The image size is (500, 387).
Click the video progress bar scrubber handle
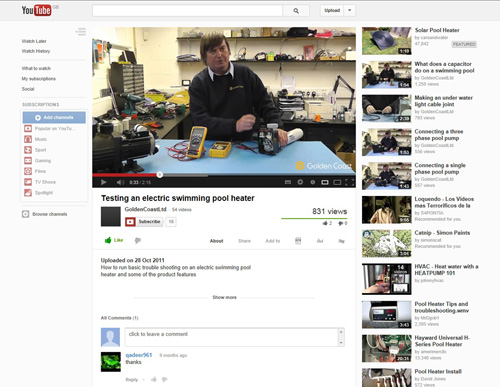pyautogui.click(x=160, y=175)
